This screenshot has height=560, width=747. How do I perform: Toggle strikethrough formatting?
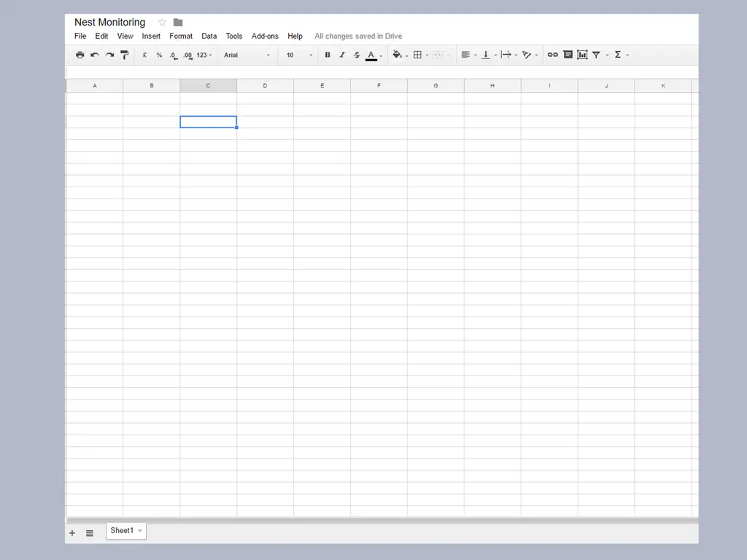point(357,55)
